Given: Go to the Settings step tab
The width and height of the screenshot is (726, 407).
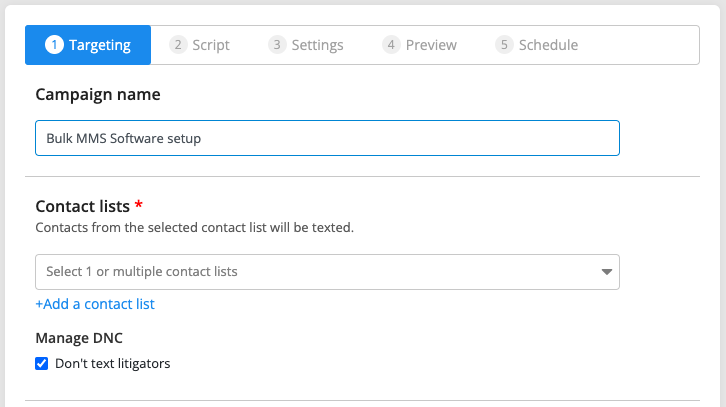Looking at the screenshot, I should click(x=306, y=45).
